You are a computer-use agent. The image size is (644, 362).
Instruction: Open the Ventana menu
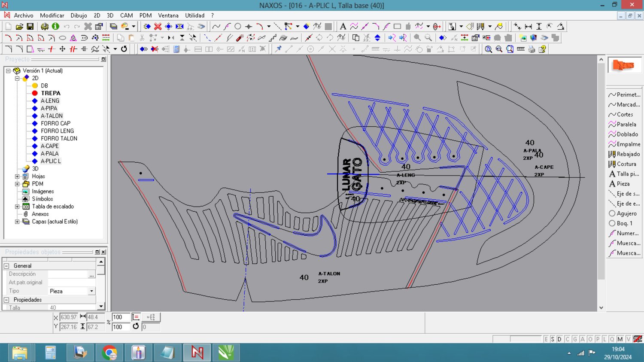pyautogui.click(x=168, y=15)
